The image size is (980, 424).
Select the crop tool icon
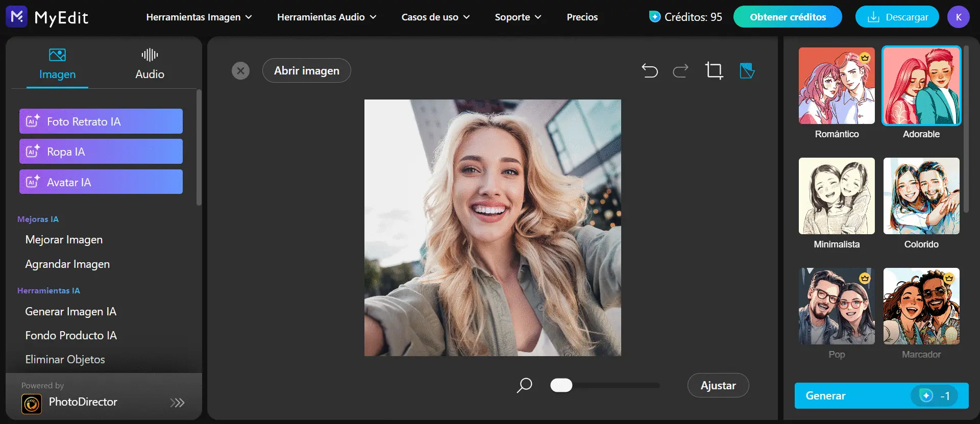tap(714, 70)
